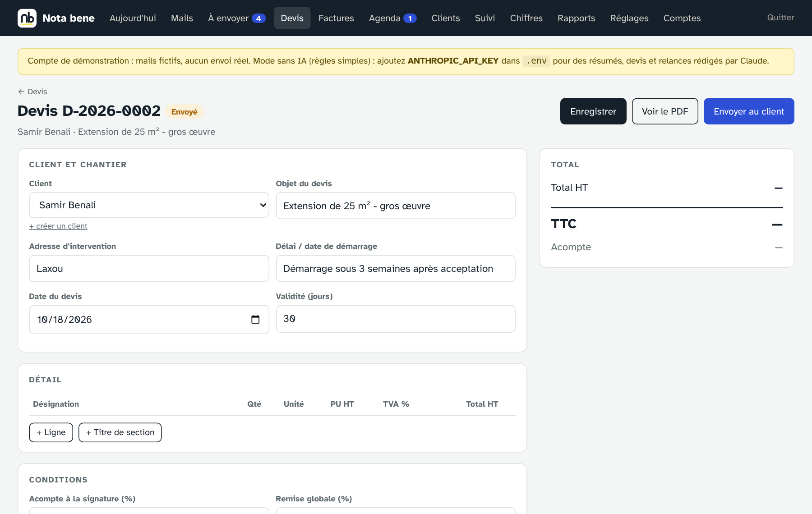Click the Total HT label in the Total panel

[569, 188]
